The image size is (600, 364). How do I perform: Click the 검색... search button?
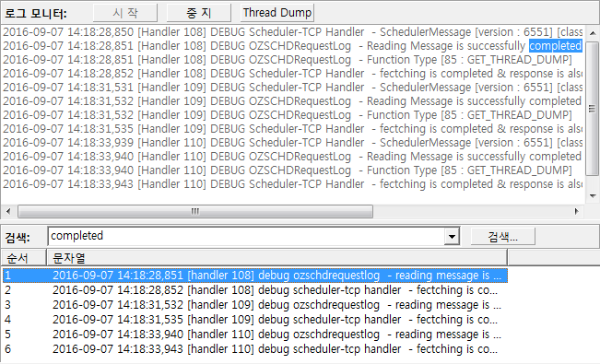(502, 237)
